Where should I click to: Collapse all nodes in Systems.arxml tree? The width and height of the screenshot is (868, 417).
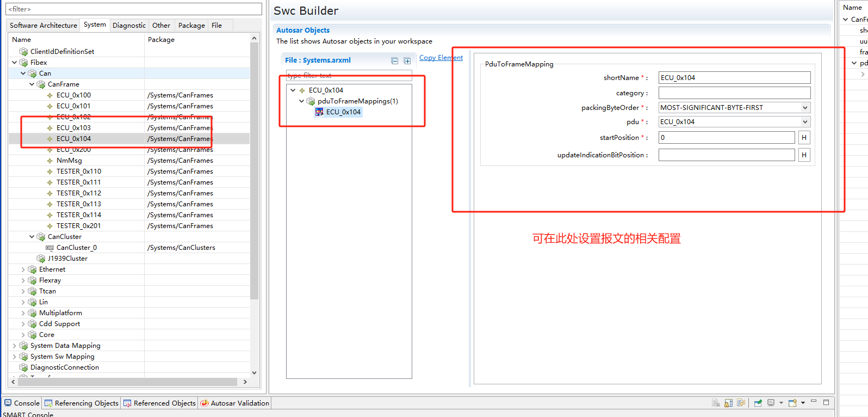(395, 61)
